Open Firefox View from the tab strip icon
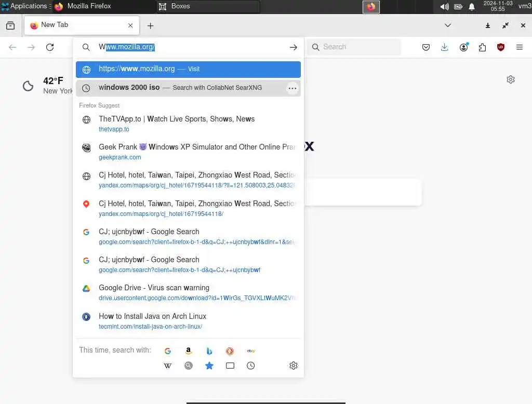 (10, 25)
